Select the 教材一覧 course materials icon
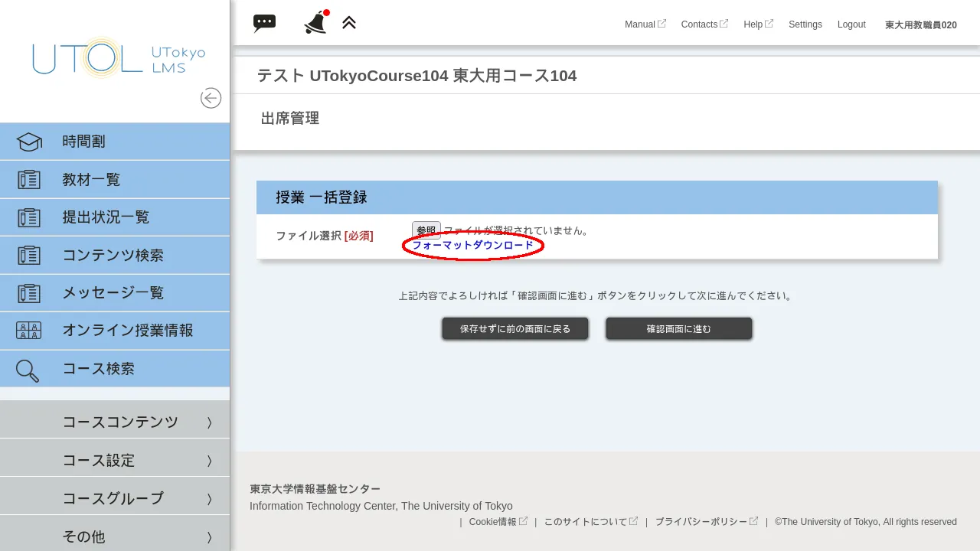The height and width of the screenshot is (551, 980). point(28,179)
